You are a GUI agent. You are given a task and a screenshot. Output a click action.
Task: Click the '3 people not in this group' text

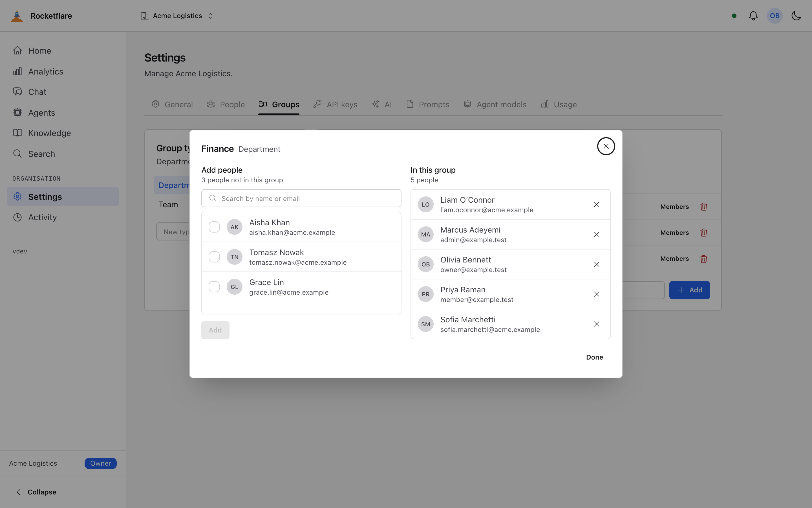[x=242, y=180]
